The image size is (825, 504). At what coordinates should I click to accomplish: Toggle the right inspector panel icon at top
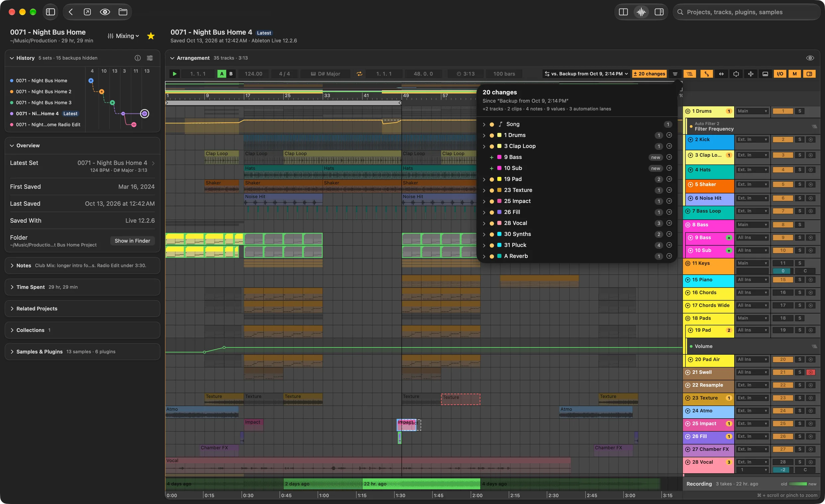coord(659,12)
